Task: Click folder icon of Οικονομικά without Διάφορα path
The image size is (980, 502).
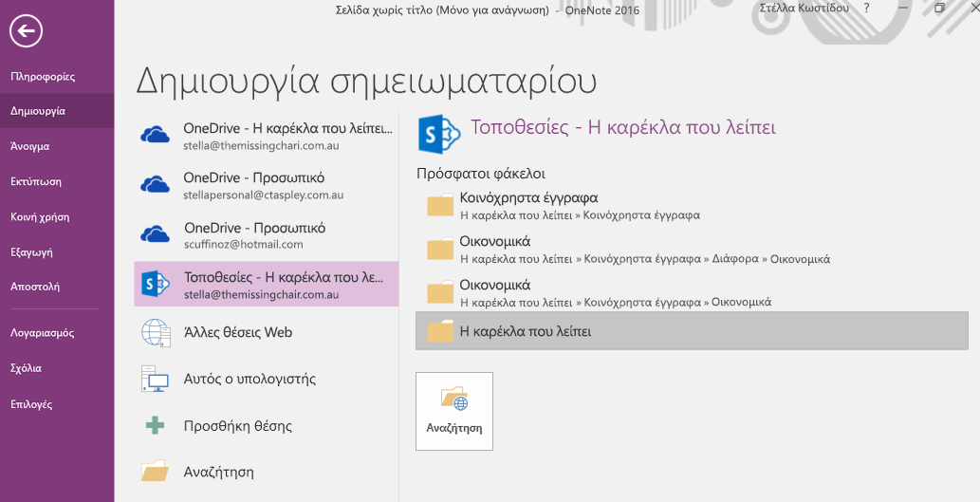Action: click(440, 292)
